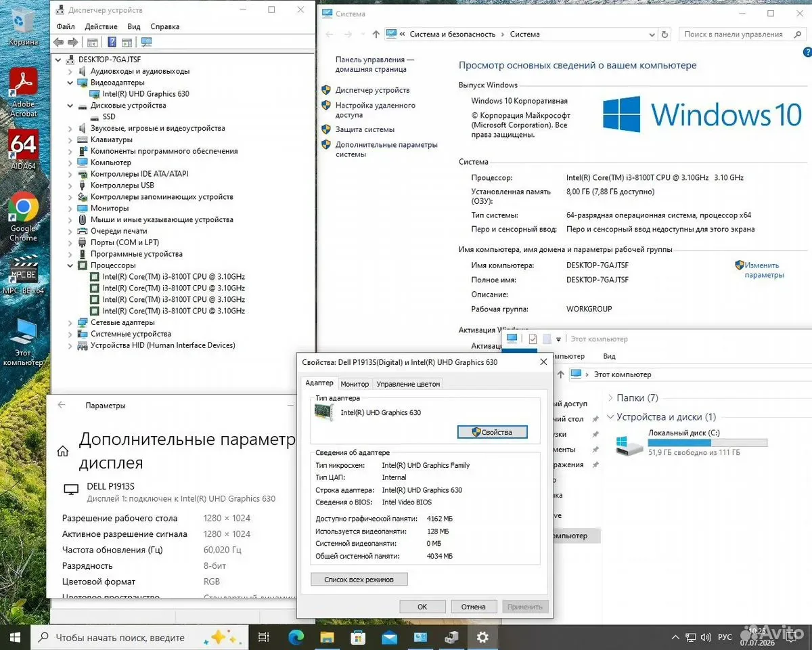The height and width of the screenshot is (650, 812).
Task: Switch to Монитор tab in properties dialog
Action: coord(355,384)
